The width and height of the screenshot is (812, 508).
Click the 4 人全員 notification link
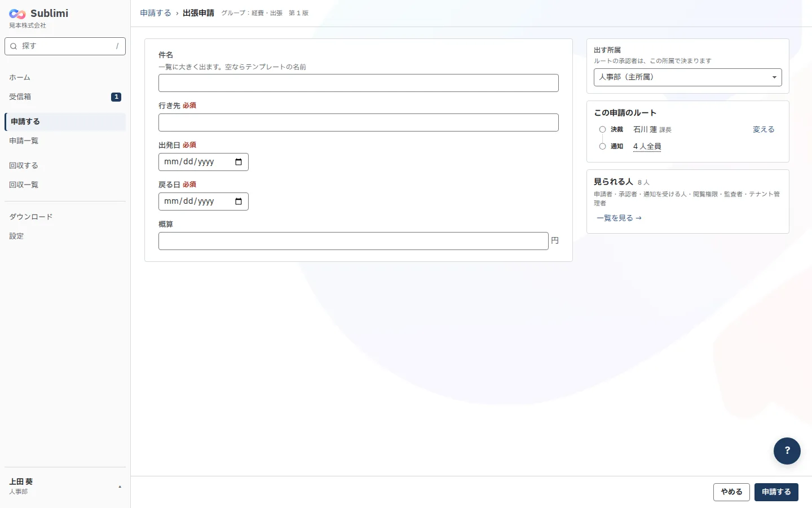click(647, 146)
